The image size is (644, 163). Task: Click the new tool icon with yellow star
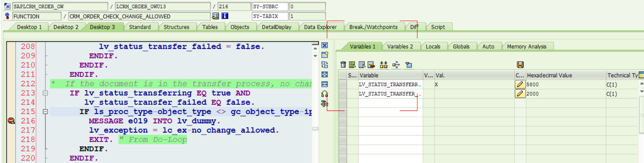(324, 55)
